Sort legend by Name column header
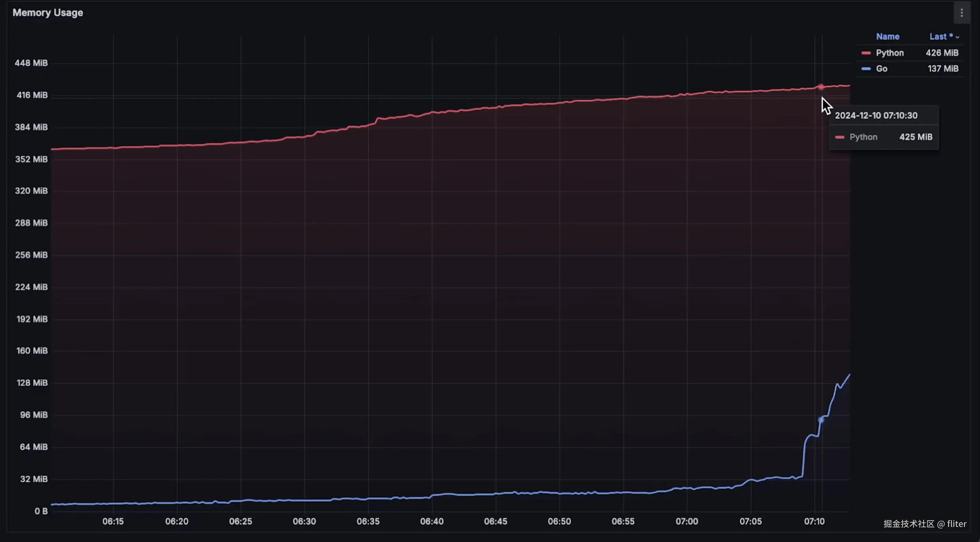This screenshot has width=980, height=542. (888, 37)
